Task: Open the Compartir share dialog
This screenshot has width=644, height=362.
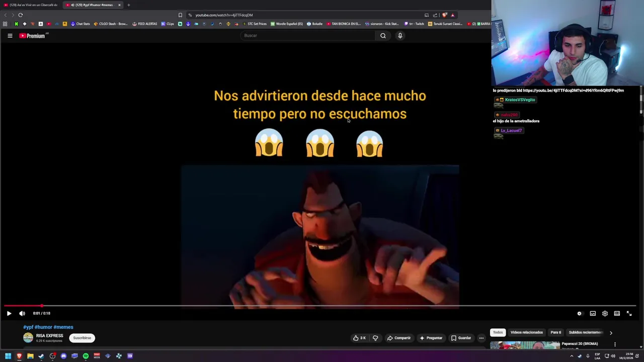Action: (x=399, y=338)
